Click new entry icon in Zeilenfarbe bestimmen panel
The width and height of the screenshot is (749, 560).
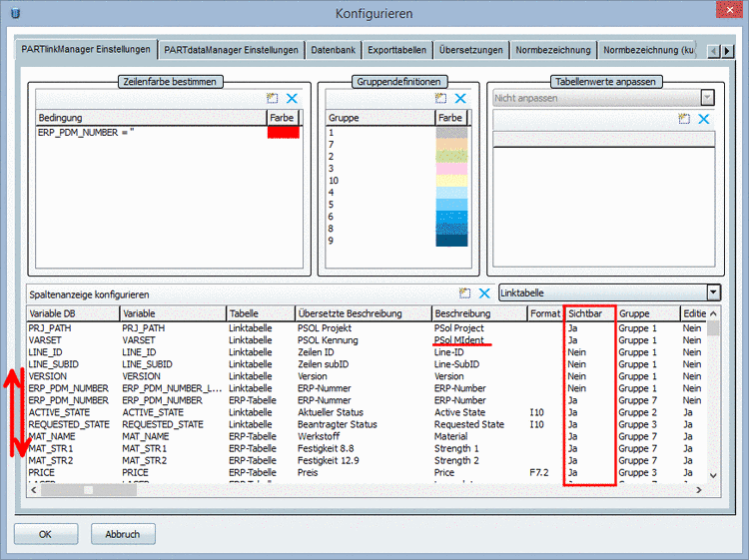pyautogui.click(x=272, y=99)
